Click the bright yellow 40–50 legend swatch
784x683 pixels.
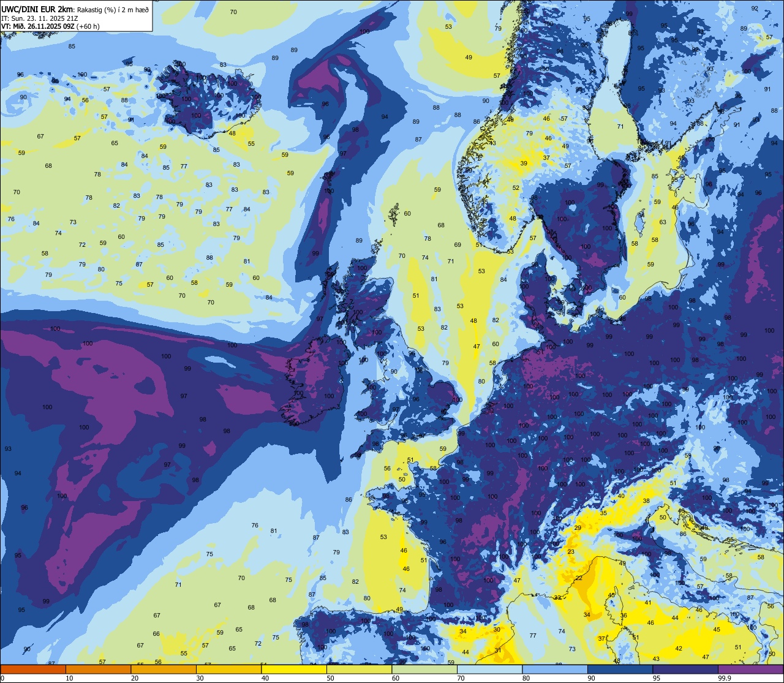(294, 669)
